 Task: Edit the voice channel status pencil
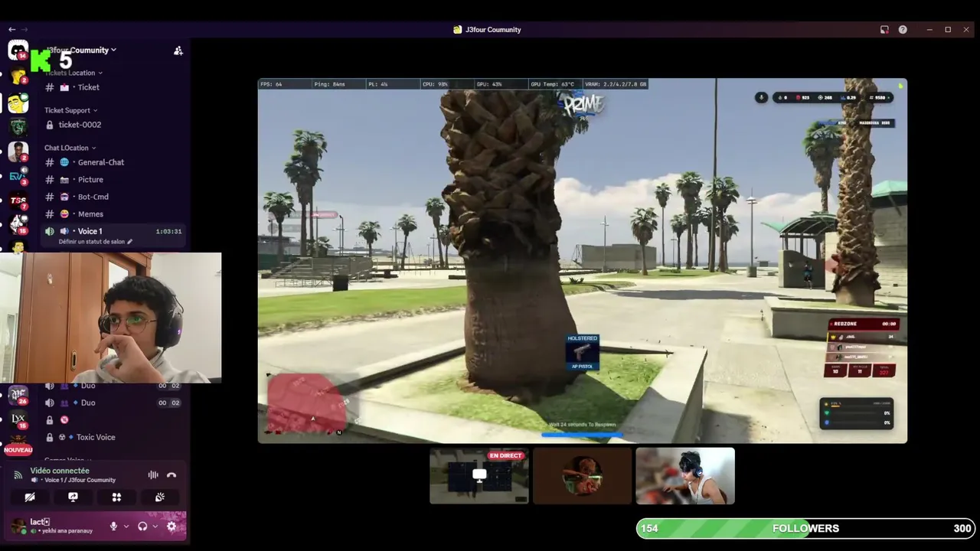[x=129, y=242]
